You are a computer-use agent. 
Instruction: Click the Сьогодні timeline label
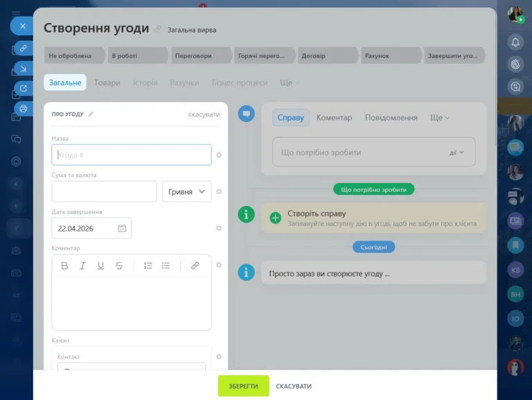pos(373,247)
